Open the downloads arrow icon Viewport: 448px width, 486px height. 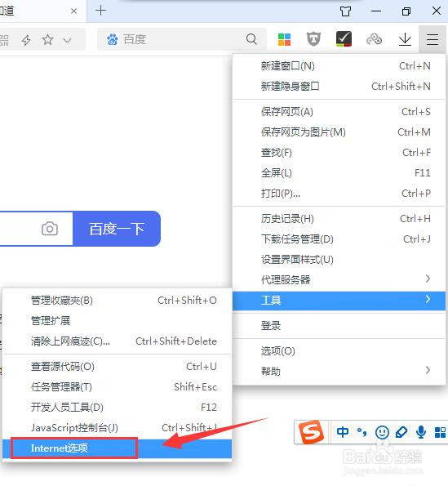405,40
